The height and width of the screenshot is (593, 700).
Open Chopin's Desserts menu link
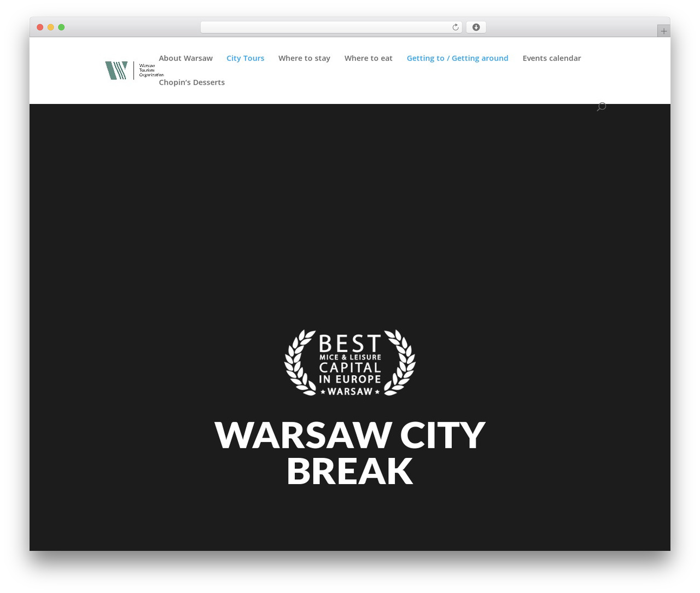coord(192,82)
